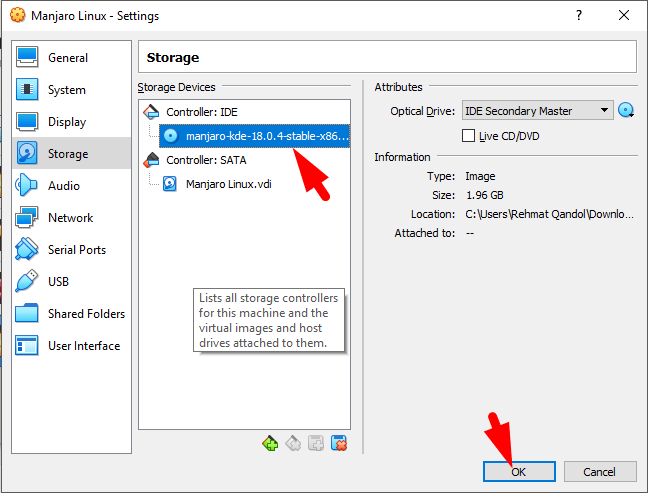Click the remove controller icon
Viewport: 648px width, 493px height.
[293, 443]
